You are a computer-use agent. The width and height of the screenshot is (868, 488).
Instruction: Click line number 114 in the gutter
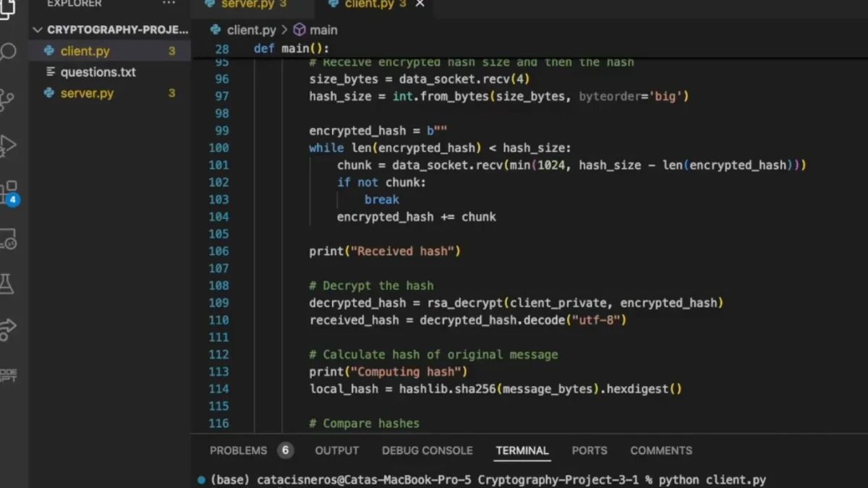(218, 389)
